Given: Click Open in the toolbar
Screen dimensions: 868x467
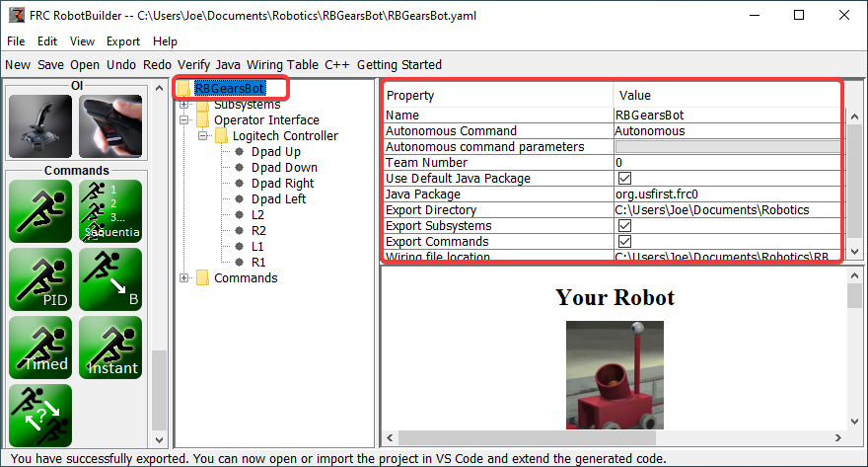Looking at the screenshot, I should click(84, 65).
